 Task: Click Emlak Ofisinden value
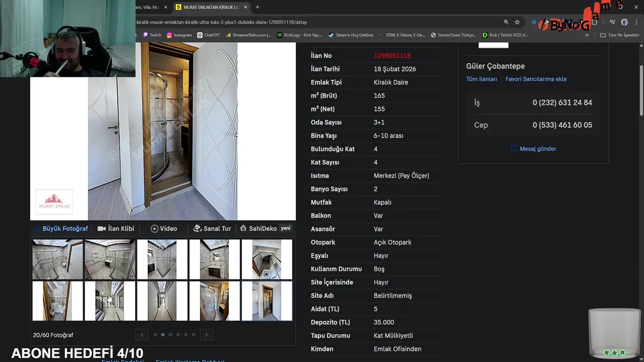[397, 349]
